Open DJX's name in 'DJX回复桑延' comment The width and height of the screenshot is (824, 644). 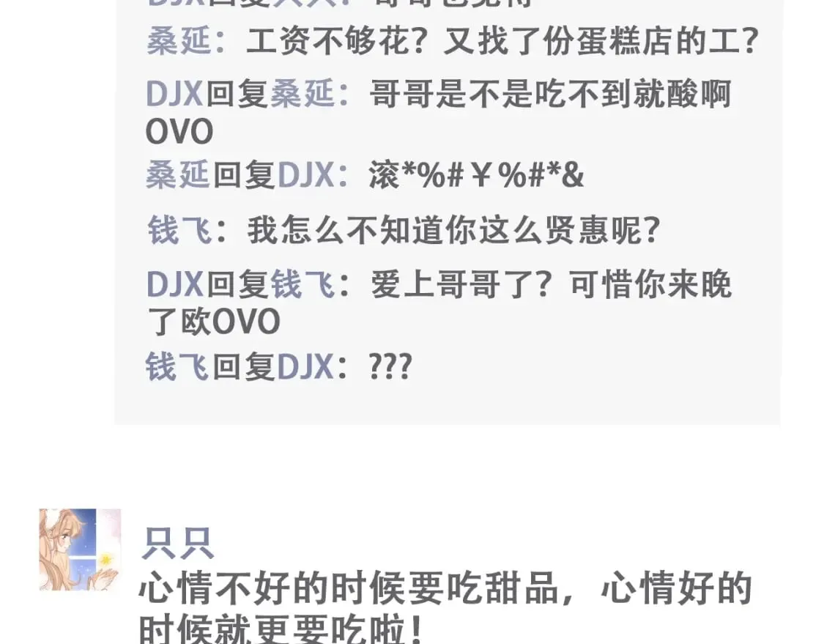click(174, 95)
